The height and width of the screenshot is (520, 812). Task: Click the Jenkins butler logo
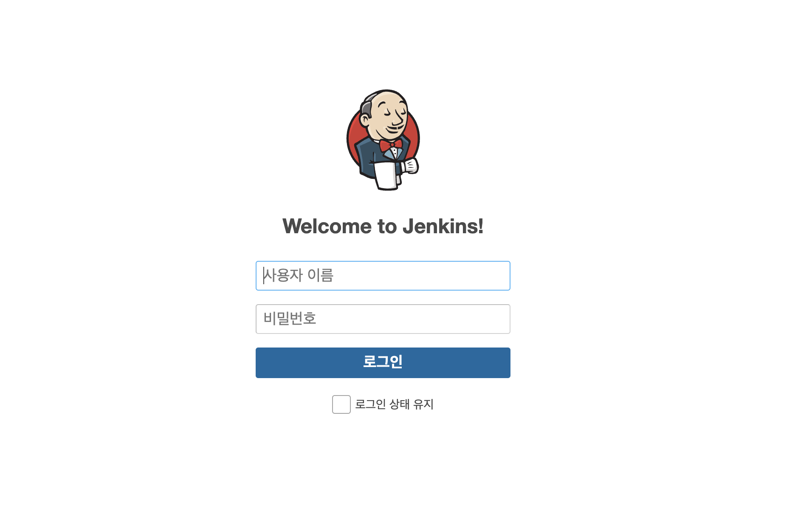point(383,140)
